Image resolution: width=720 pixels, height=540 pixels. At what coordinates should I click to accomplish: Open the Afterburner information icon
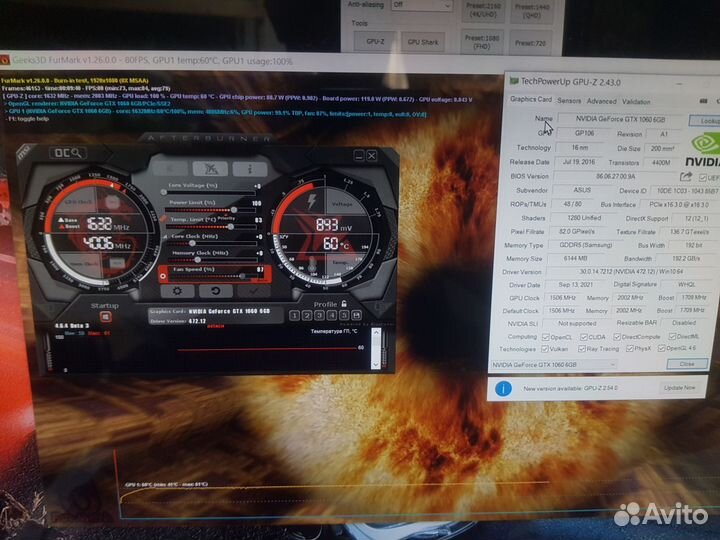click(x=250, y=169)
